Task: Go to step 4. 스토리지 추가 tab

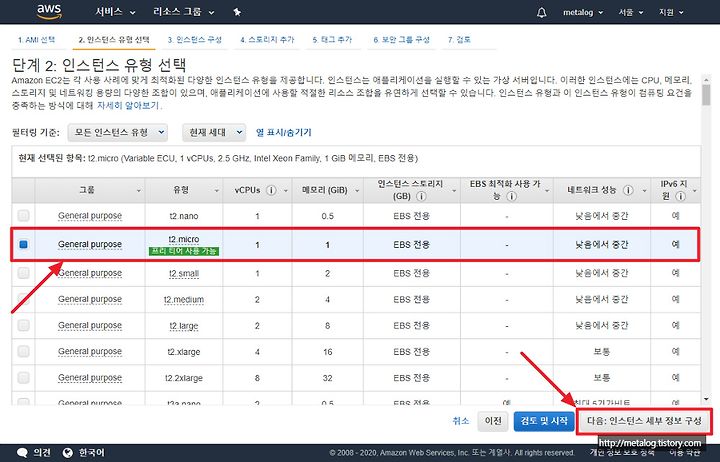Action: point(267,40)
